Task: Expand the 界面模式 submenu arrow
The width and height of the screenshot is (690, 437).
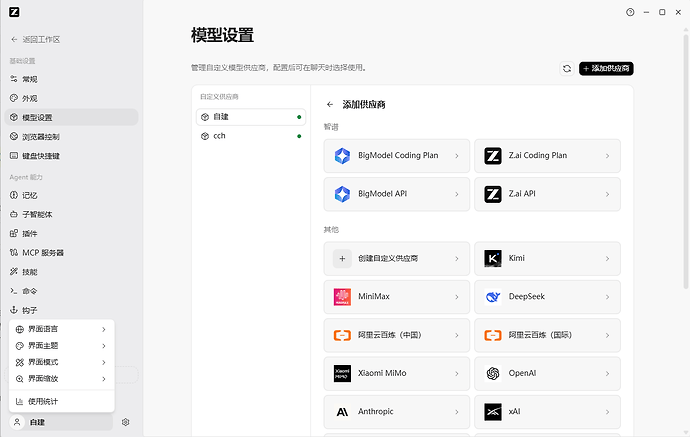Action: [x=104, y=362]
